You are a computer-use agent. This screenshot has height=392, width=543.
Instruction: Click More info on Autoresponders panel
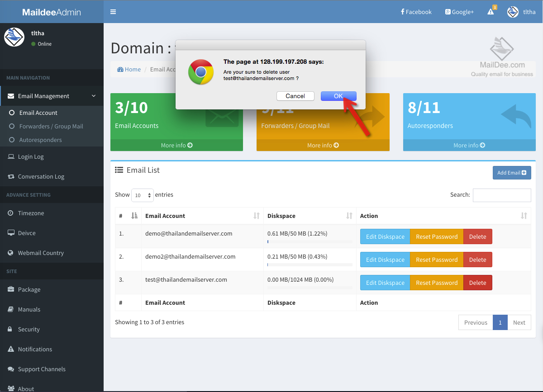click(x=469, y=145)
